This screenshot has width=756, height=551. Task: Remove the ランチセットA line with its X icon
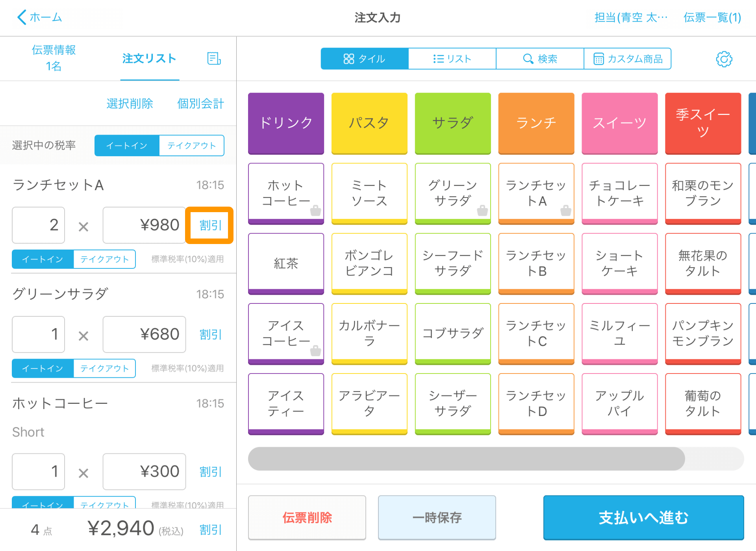pyautogui.click(x=83, y=226)
